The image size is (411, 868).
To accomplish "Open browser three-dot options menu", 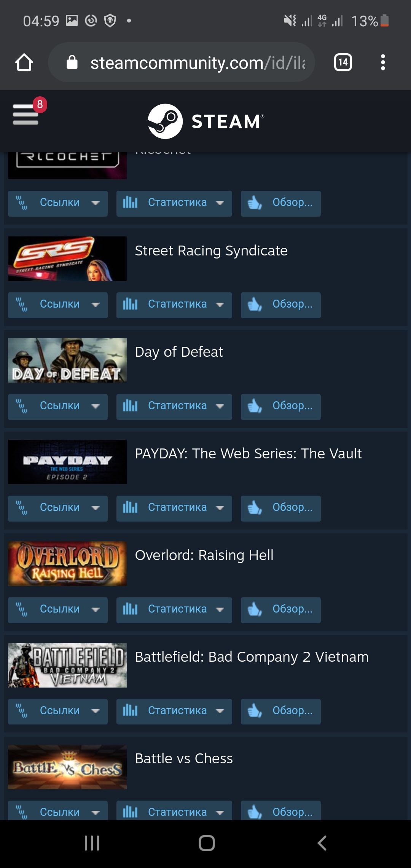I will [383, 62].
